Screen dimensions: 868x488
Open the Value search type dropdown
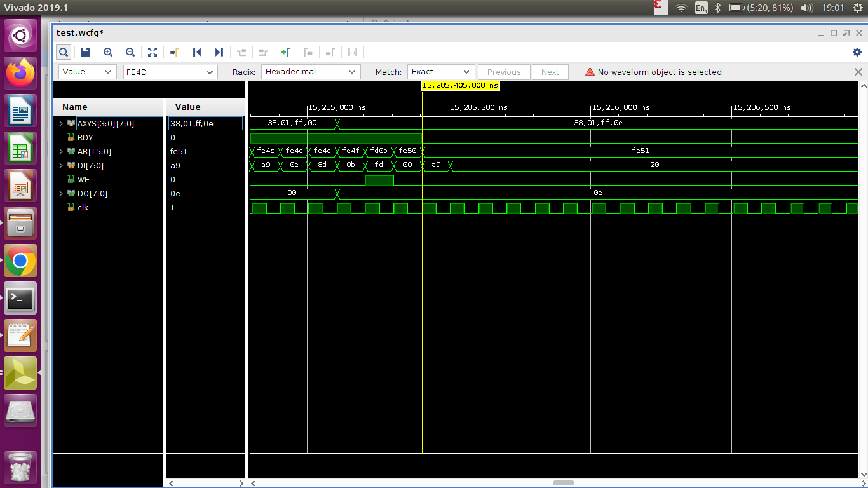87,72
